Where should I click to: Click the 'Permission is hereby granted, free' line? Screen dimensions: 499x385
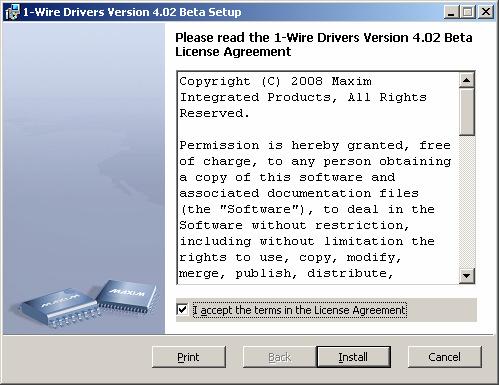coord(315,145)
